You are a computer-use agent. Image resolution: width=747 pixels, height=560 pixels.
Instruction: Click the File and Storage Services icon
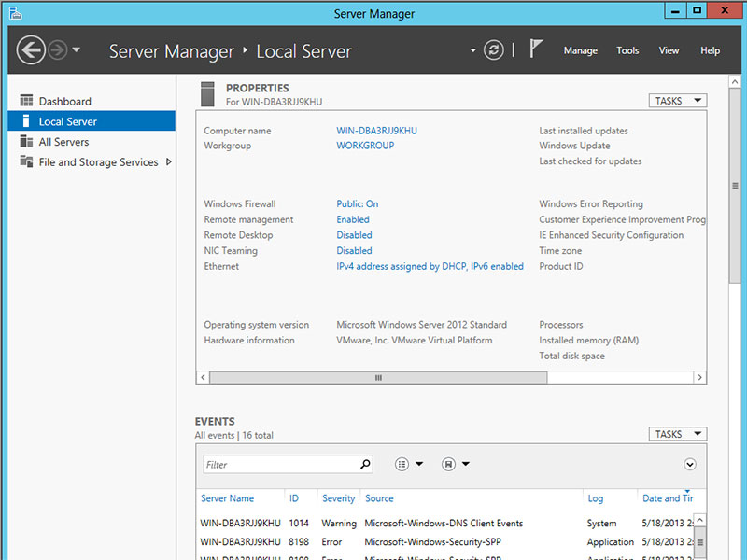[27, 161]
